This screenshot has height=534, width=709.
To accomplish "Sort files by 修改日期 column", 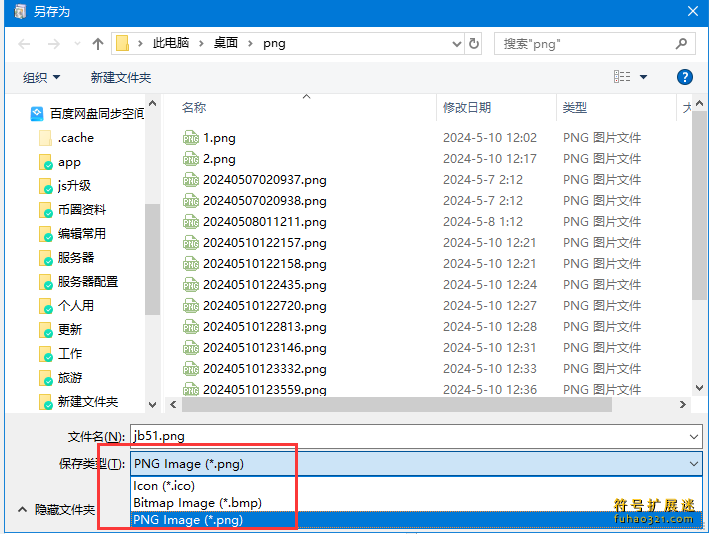I will tap(467, 108).
